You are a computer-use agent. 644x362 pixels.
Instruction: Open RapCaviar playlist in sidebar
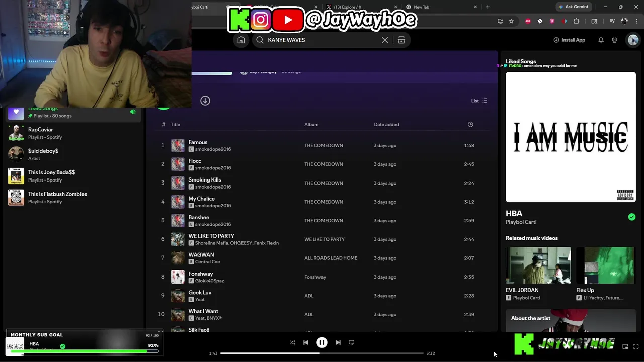73,133
